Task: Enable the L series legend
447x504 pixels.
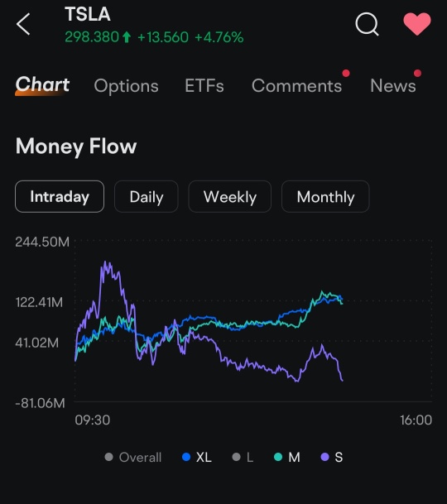Action: click(x=243, y=457)
